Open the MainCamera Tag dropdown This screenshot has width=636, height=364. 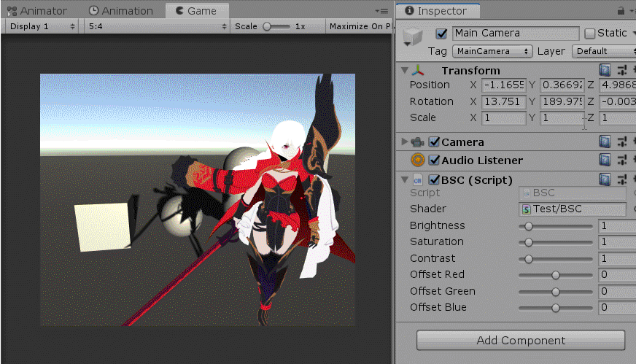tap(492, 51)
